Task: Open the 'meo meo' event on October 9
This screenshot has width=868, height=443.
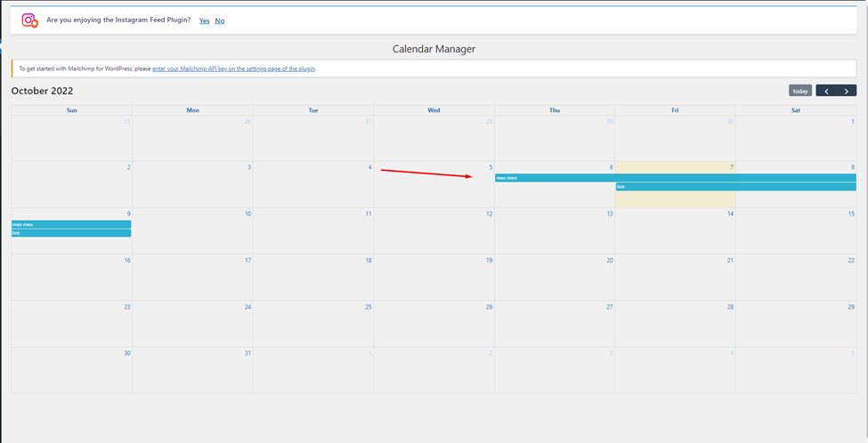Action: [x=71, y=224]
